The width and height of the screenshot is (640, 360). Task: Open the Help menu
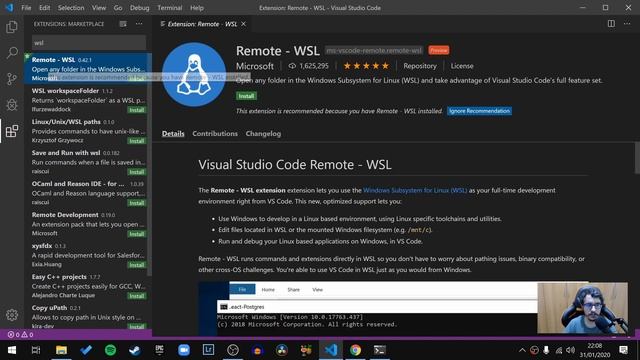click(x=197, y=8)
